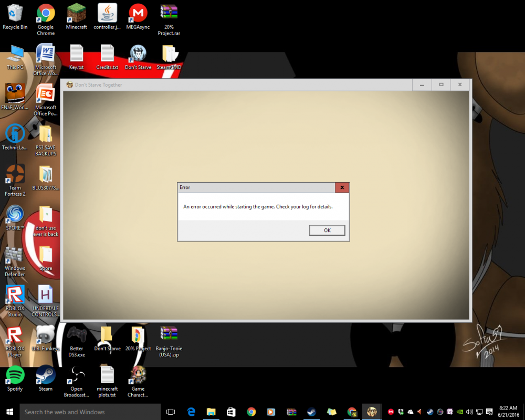The width and height of the screenshot is (525, 420).
Task: Launch Microsoft Edge from the taskbar
Action: (191, 412)
